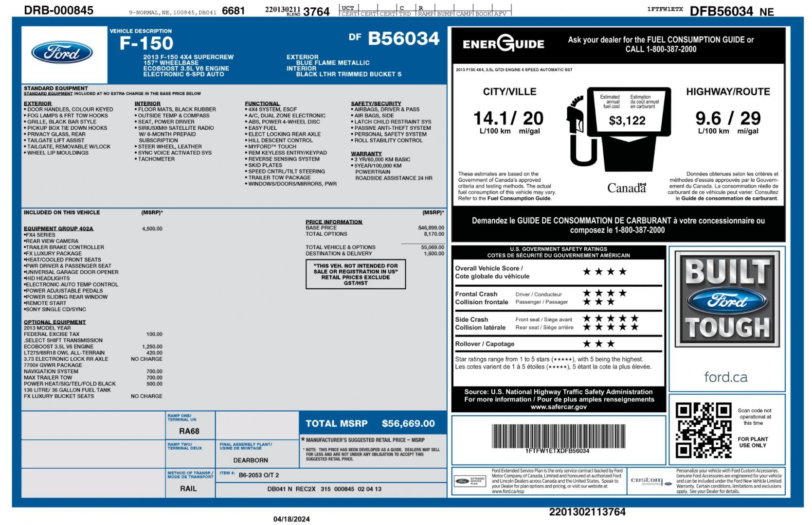Click the RA68 ramp one code
812x525 pixels.
[x=189, y=431]
